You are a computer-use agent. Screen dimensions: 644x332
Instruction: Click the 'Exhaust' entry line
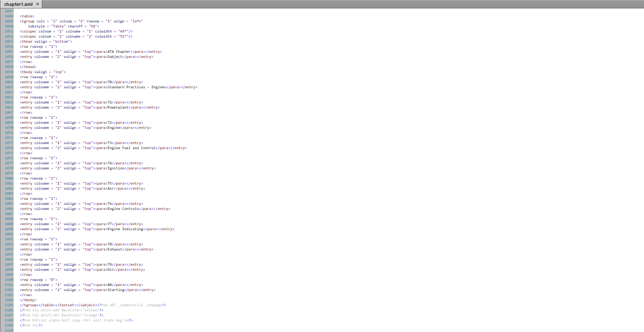[x=87, y=249]
